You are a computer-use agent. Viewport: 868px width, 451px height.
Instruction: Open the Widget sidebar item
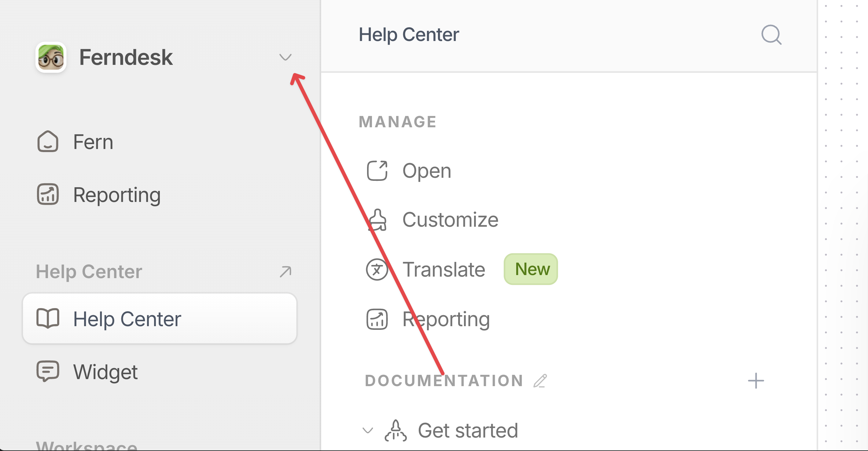point(105,371)
